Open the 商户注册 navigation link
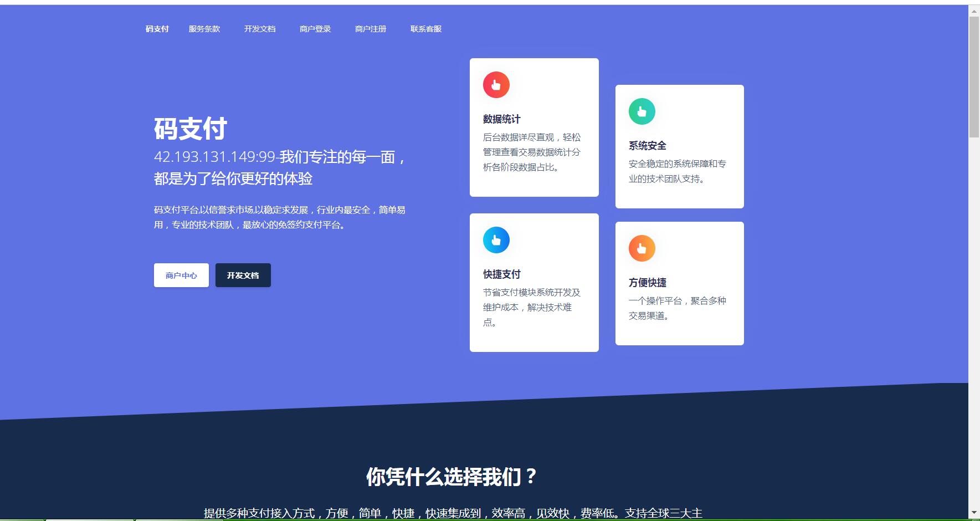Screen dimensions: 980x521 pyautogui.click(x=371, y=29)
